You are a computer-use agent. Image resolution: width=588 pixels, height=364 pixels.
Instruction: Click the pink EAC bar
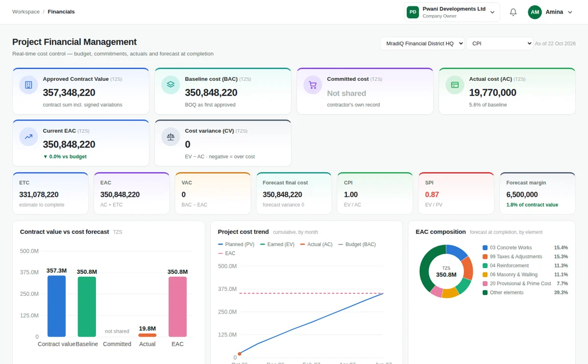pos(177,307)
